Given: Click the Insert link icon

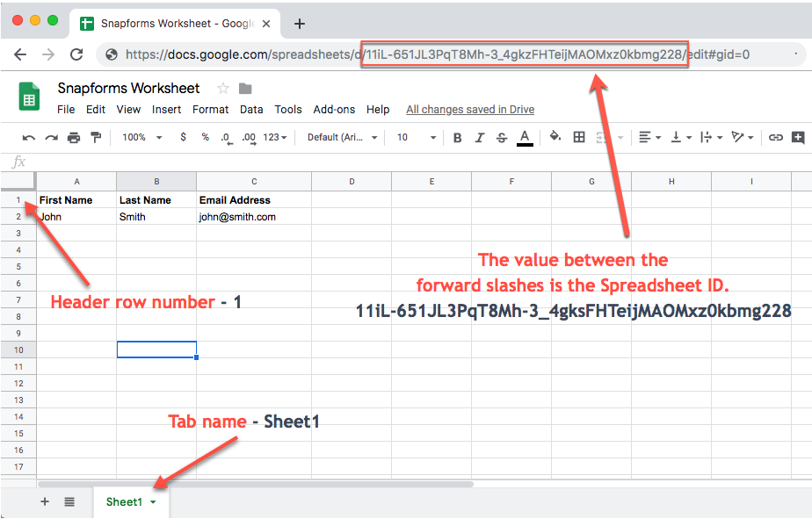Looking at the screenshot, I should [775, 138].
